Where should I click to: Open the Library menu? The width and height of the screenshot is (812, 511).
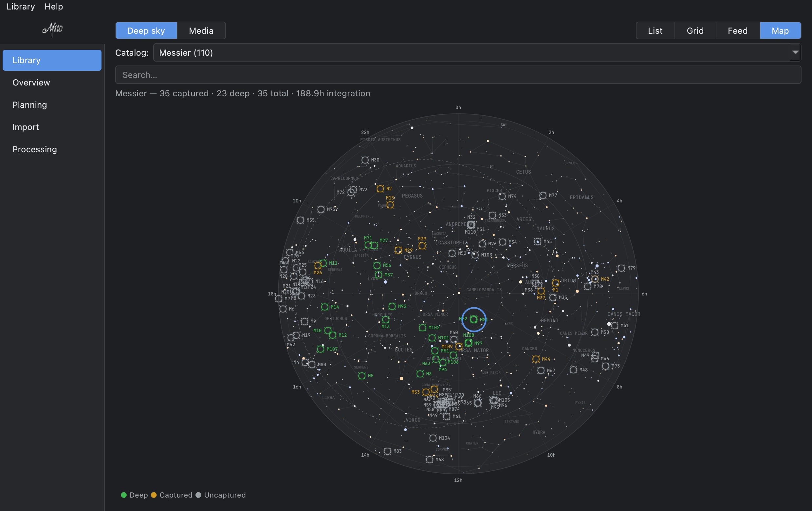pyautogui.click(x=21, y=7)
